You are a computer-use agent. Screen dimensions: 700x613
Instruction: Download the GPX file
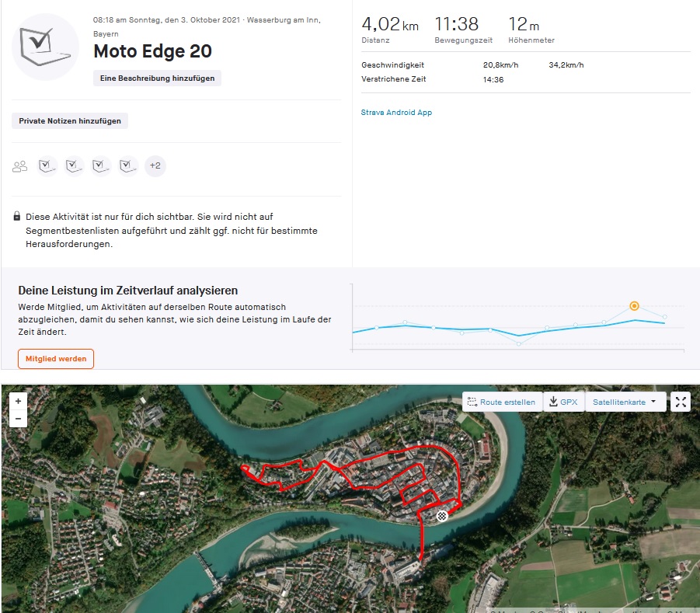click(x=563, y=402)
